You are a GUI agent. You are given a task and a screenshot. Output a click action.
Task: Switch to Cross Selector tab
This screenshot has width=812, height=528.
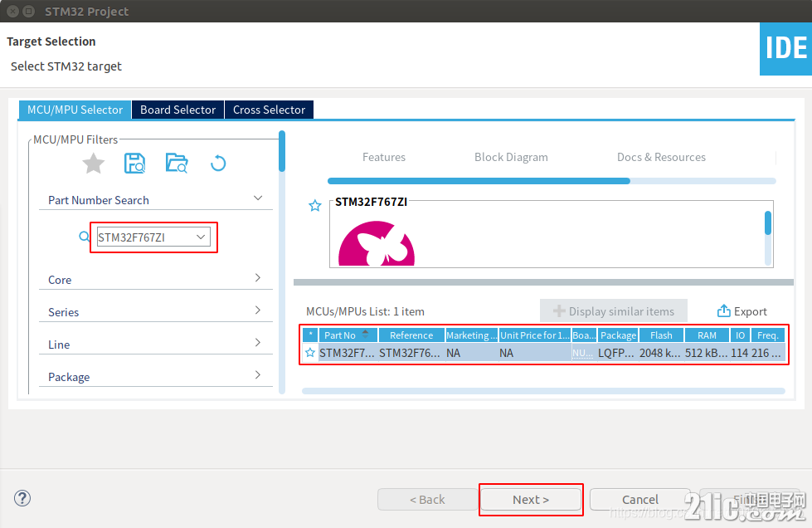pyautogui.click(x=269, y=110)
